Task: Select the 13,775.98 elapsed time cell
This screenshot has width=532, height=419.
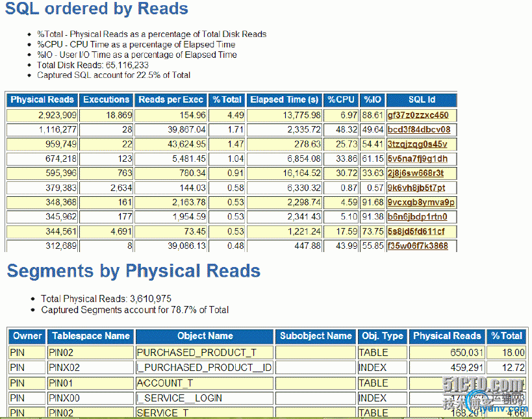Action: pyautogui.click(x=285, y=116)
